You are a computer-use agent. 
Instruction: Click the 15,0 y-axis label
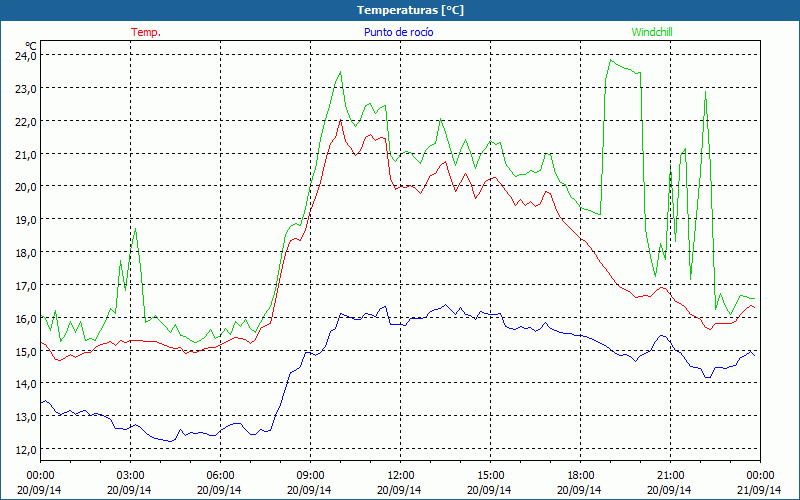click(x=26, y=351)
